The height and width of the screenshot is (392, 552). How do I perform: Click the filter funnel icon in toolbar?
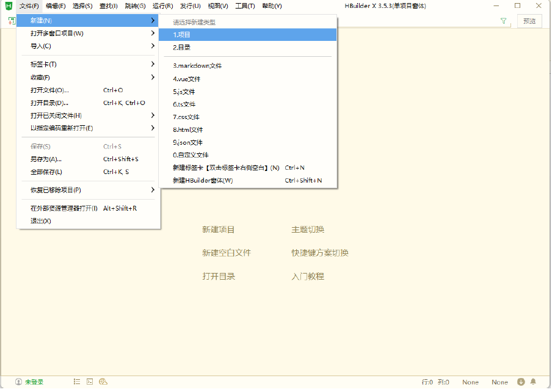[x=503, y=21]
